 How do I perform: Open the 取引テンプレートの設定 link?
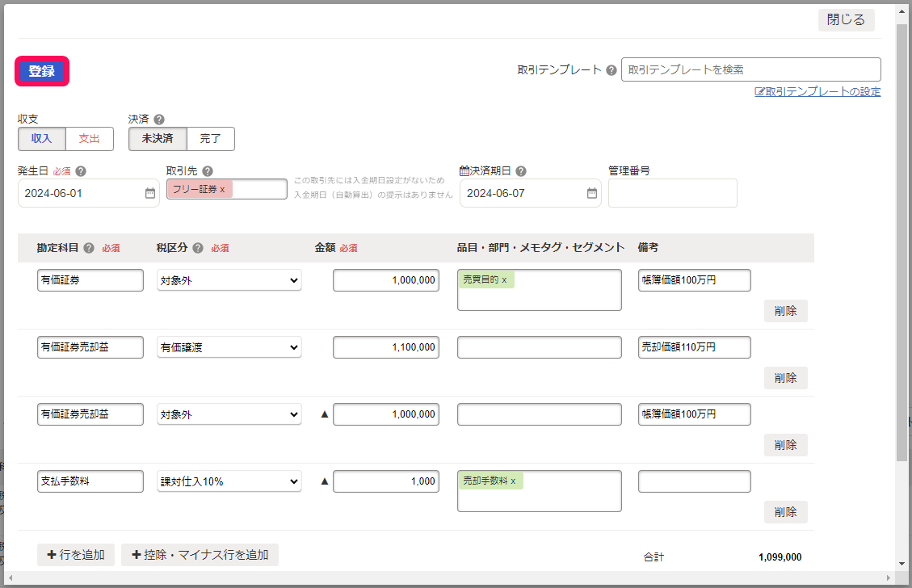pos(817,92)
